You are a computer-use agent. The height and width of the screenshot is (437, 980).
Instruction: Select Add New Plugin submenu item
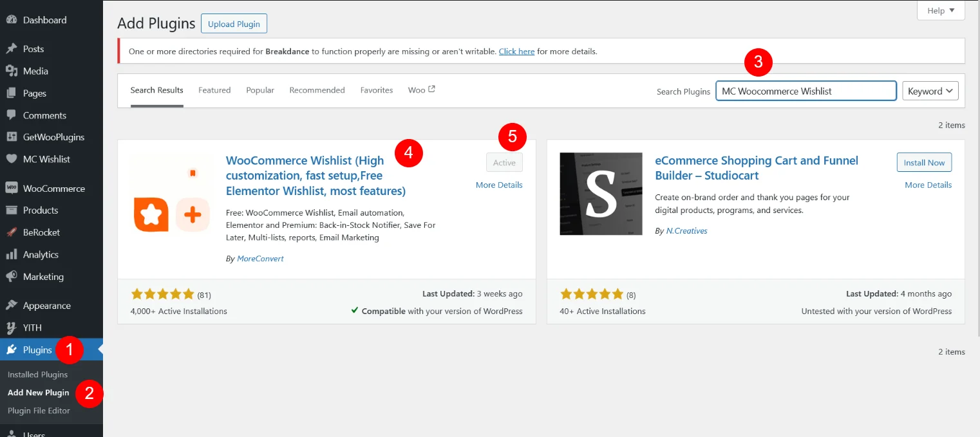38,393
